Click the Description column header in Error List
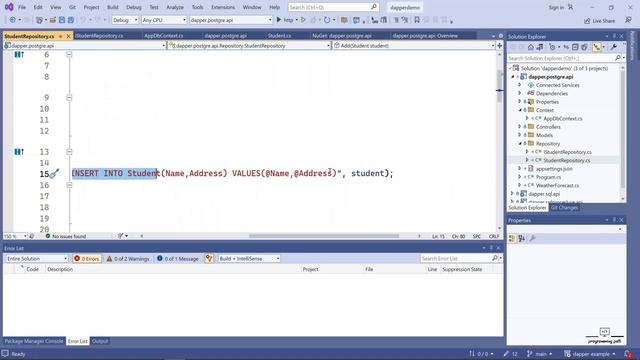Viewport: 640px width, 360px height. tap(60, 269)
